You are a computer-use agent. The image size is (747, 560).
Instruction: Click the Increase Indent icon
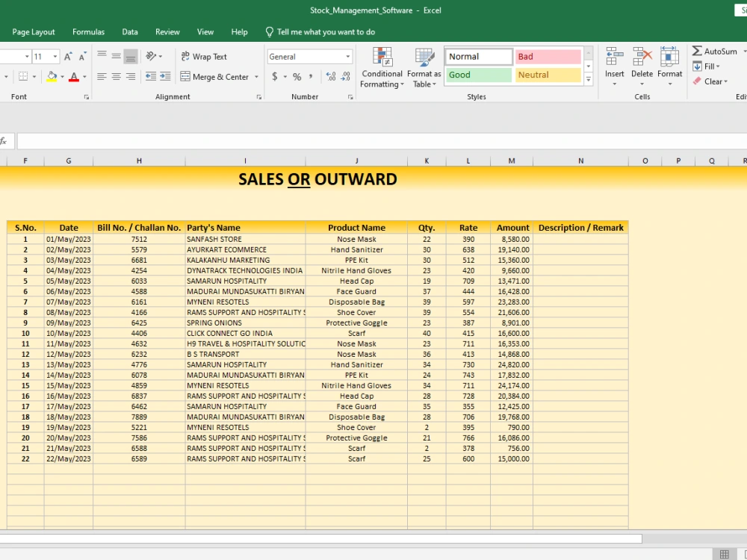[x=165, y=77]
